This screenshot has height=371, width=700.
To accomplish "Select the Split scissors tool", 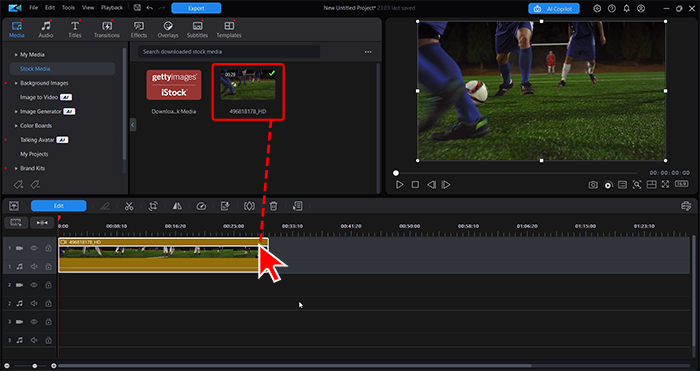I will click(129, 206).
